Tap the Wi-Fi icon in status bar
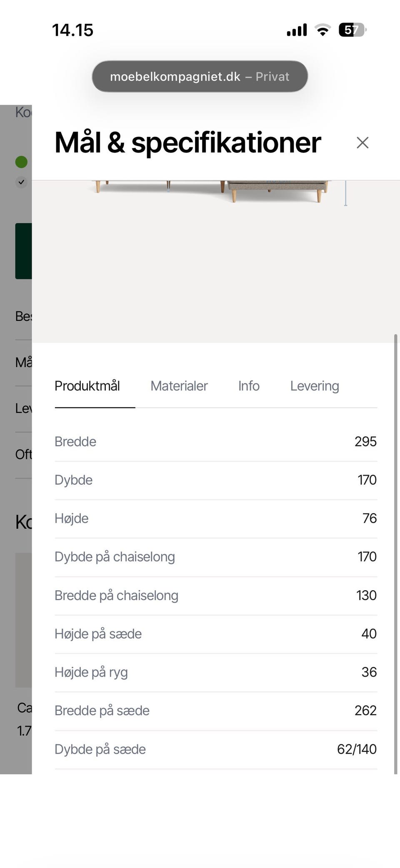Image resolution: width=400 pixels, height=868 pixels. [322, 30]
